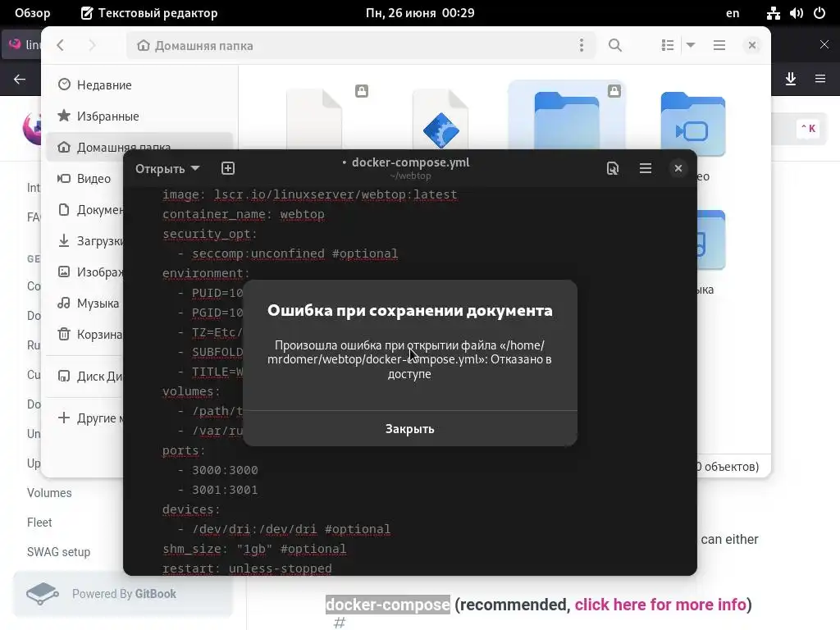This screenshot has width=840, height=630.
Task: Select the video folder in the file manager
Action: pos(692,123)
